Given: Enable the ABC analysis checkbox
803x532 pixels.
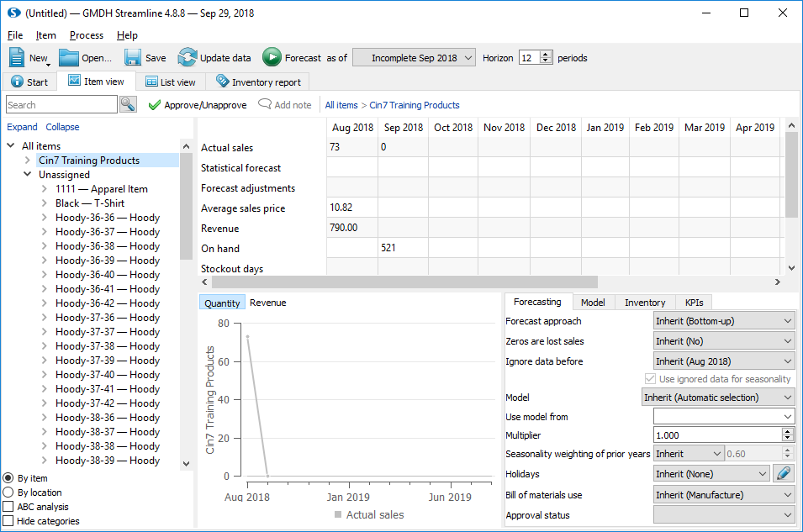Looking at the screenshot, I should click(x=8, y=507).
